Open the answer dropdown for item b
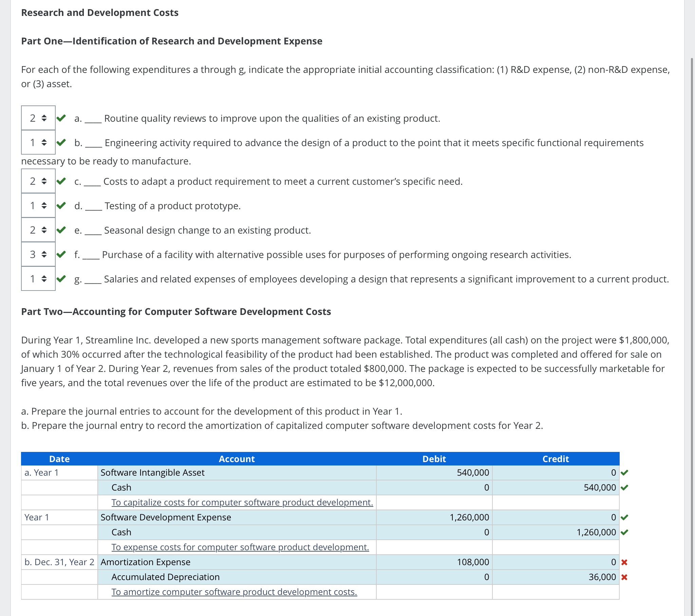The height and width of the screenshot is (616, 695). (x=38, y=142)
